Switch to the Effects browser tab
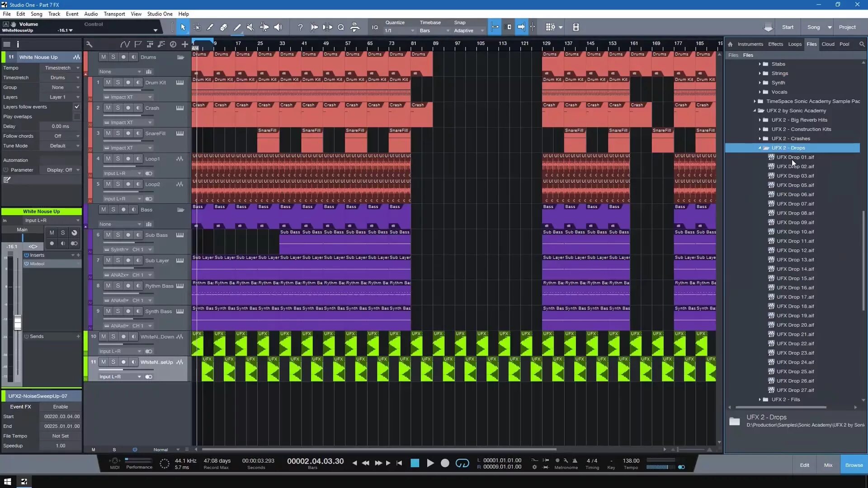868x488 pixels. 775,44
